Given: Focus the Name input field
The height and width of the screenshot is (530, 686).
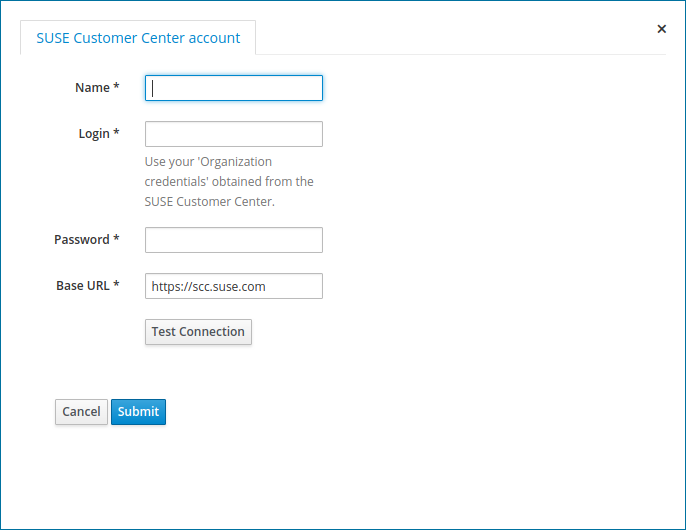Looking at the screenshot, I should point(234,88).
